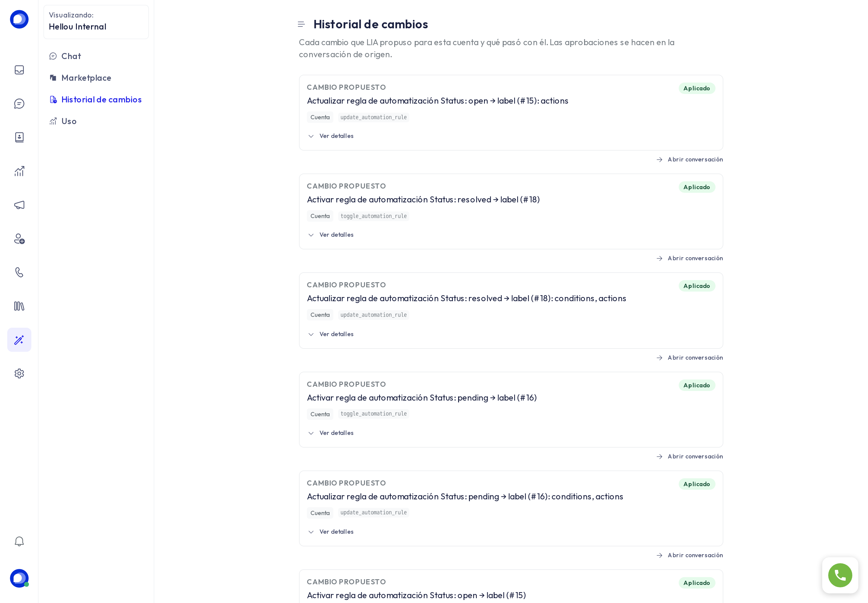
Task: Open the person-with-plus icon in left rail
Action: pos(19,239)
